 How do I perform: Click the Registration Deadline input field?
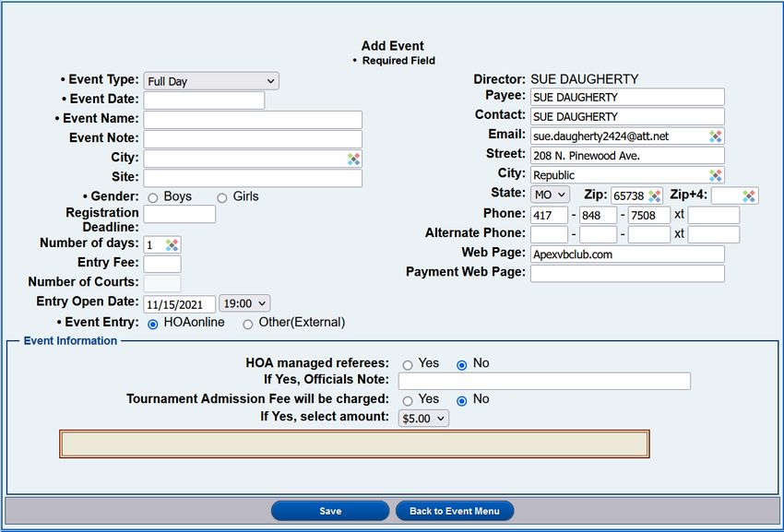[180, 214]
